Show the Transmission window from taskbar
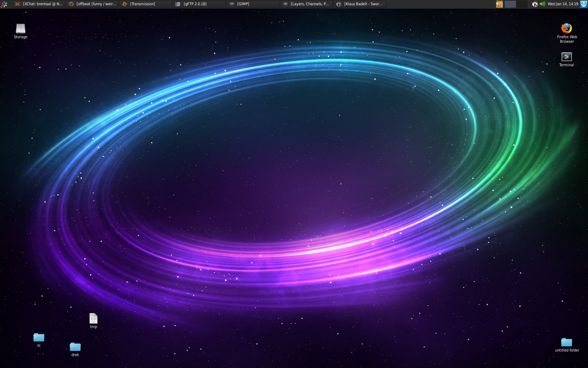The image size is (588, 368). 146,4
